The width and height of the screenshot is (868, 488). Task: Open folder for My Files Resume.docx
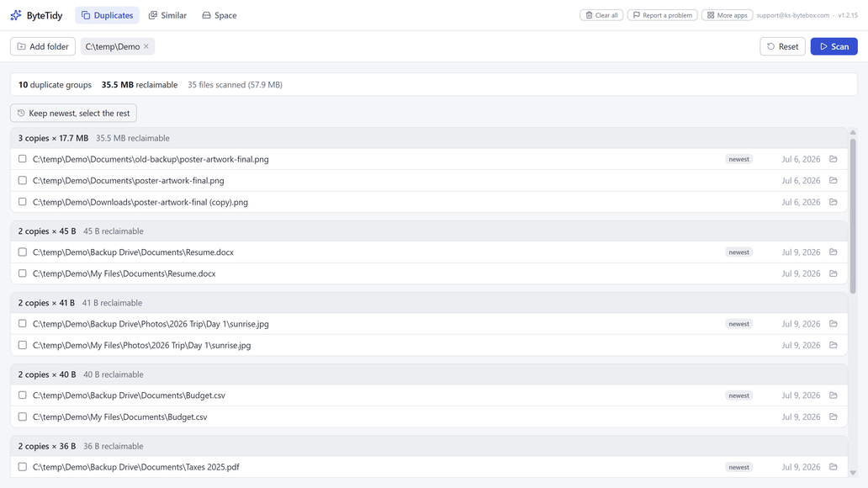834,273
